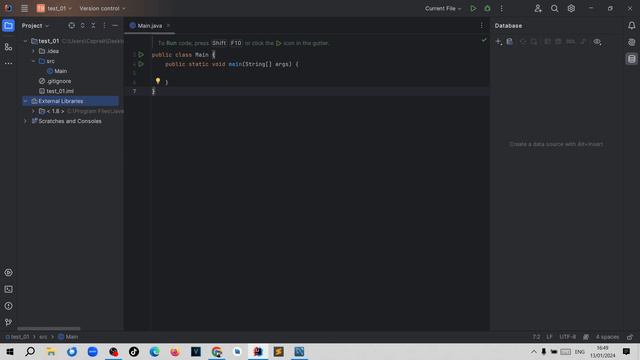Screen dimensions: 640x360
Task: Open editor tabs options menu
Action: (x=482, y=25)
